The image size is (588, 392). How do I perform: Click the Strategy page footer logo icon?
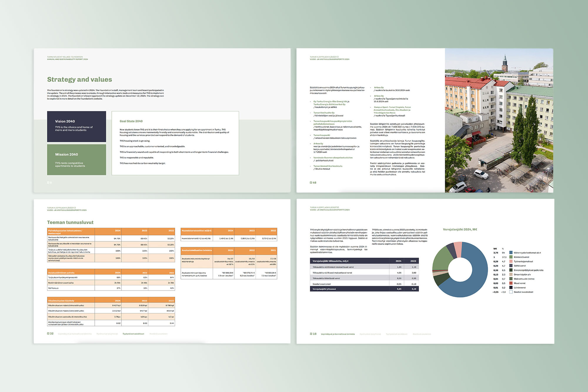(x=48, y=183)
